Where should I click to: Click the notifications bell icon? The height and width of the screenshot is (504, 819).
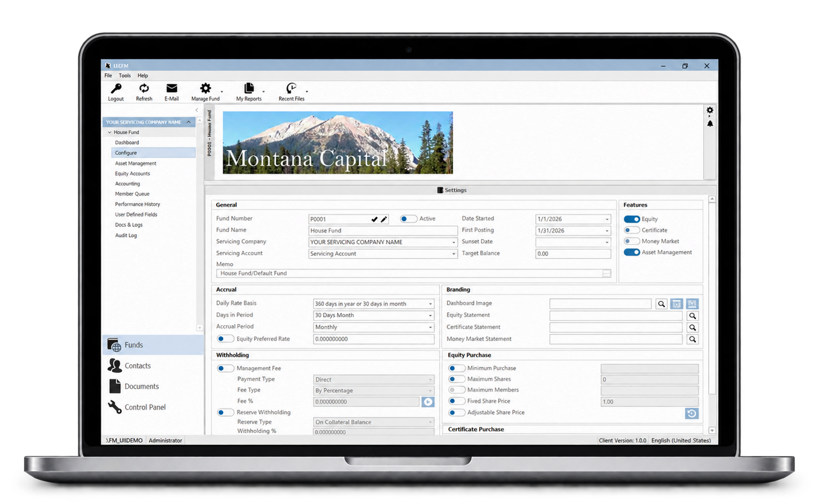pyautogui.click(x=710, y=123)
